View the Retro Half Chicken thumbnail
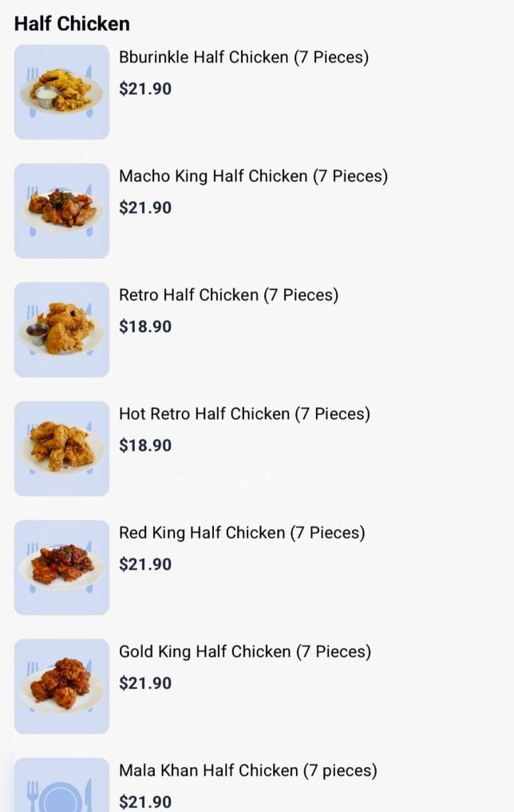Viewport: 514px width, 812px height. point(61,329)
